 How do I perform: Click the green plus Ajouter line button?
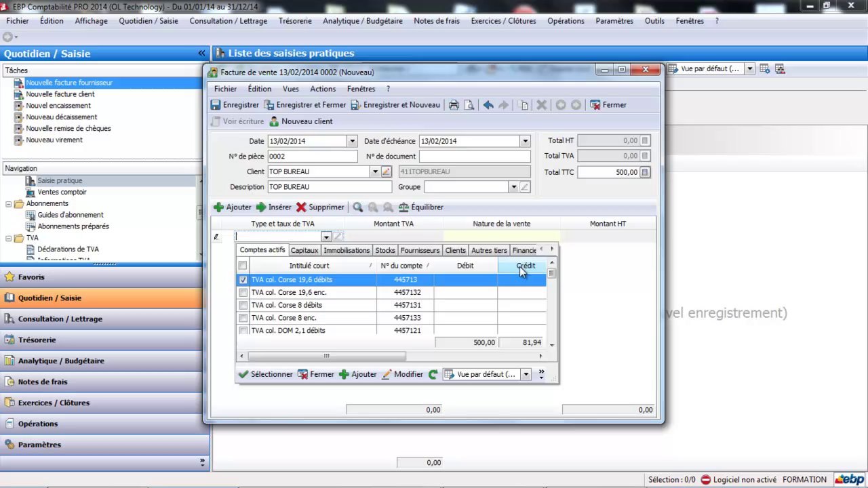point(233,207)
